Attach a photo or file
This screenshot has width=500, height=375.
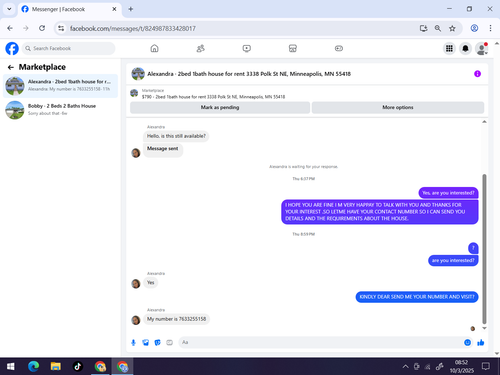tap(146, 342)
